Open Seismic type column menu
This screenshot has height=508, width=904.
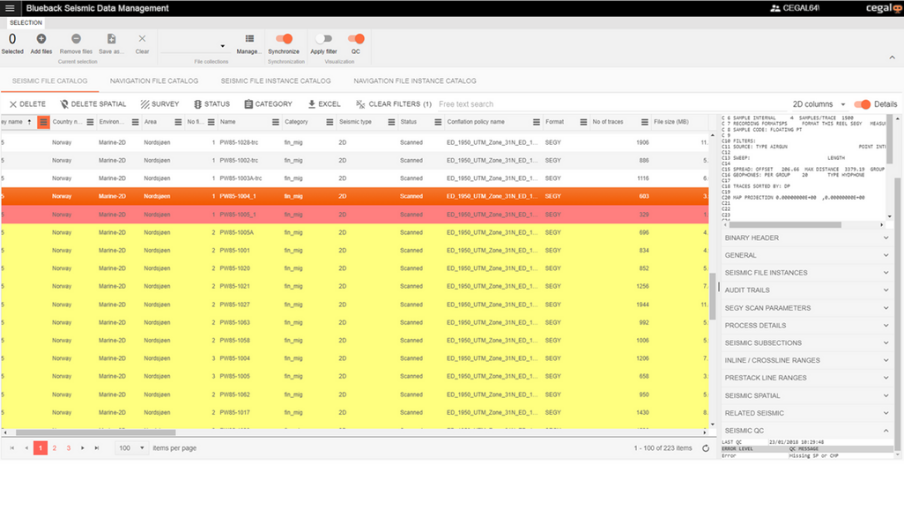coord(391,122)
